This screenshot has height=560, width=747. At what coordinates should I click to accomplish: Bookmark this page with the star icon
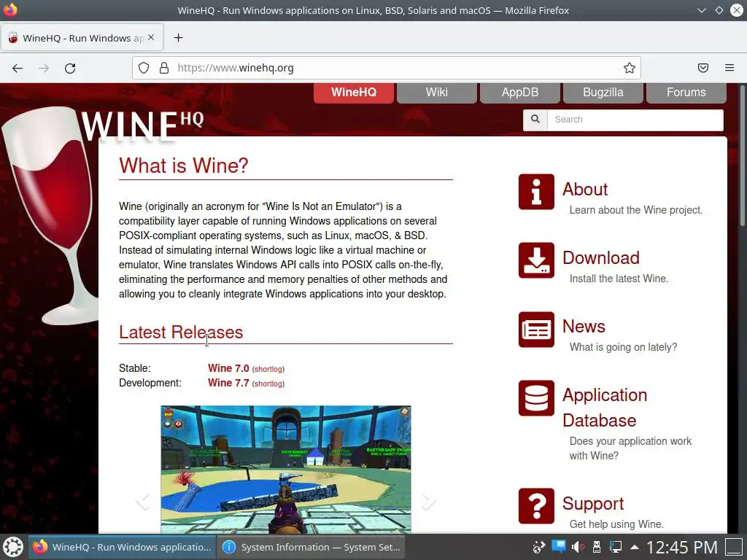pos(630,68)
